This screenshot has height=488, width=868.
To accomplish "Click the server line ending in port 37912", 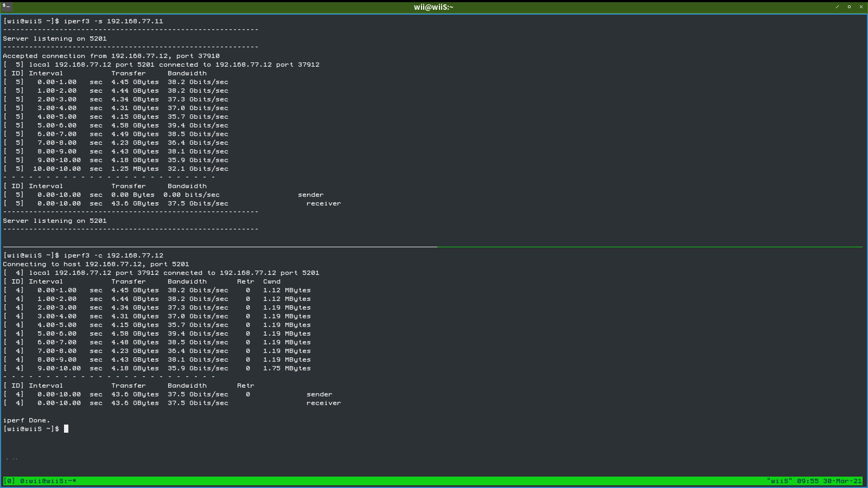I will pyautogui.click(x=161, y=65).
